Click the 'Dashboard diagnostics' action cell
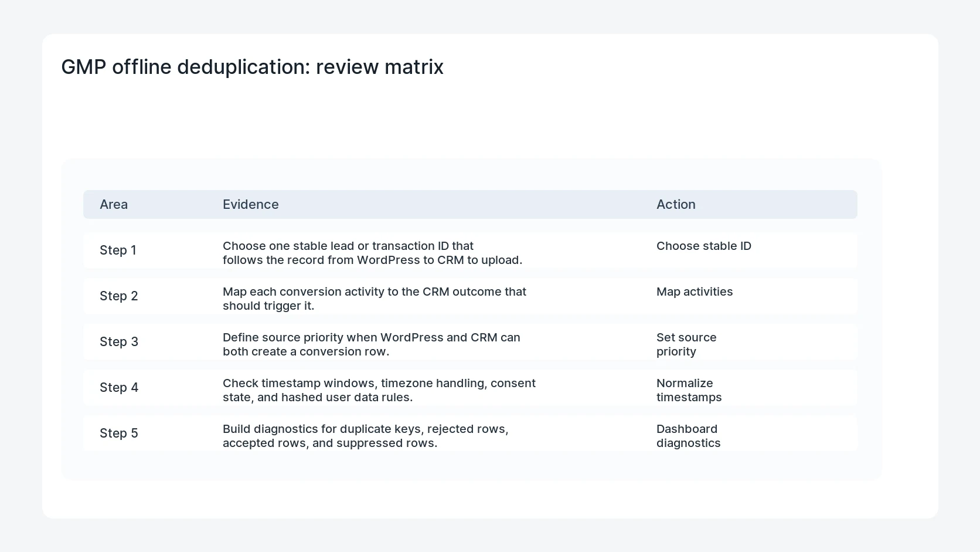980x552 pixels. (x=689, y=436)
